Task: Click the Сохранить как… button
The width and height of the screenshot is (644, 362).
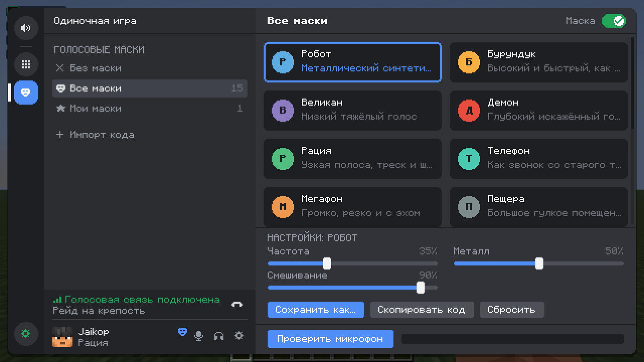Action: (316, 310)
